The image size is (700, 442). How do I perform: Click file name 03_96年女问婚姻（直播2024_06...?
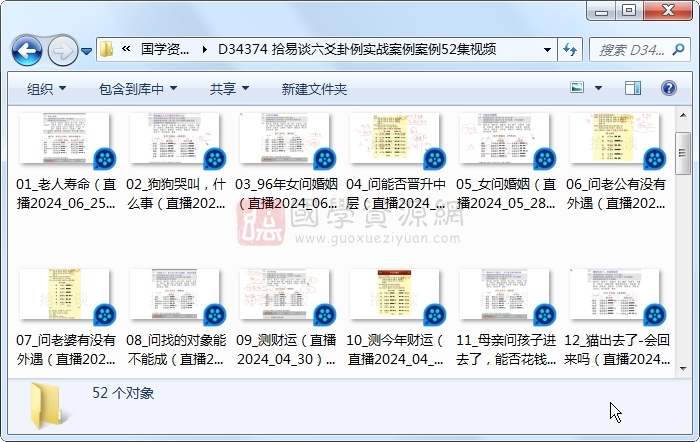tap(286, 194)
